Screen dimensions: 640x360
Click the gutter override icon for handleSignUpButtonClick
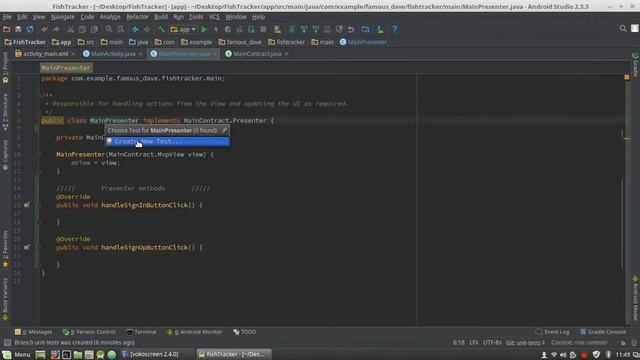(27, 247)
